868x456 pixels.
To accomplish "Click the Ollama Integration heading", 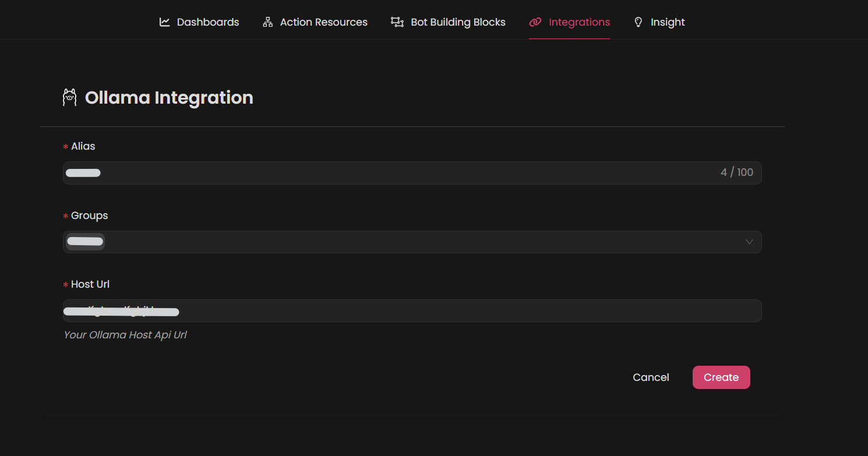I will (169, 97).
